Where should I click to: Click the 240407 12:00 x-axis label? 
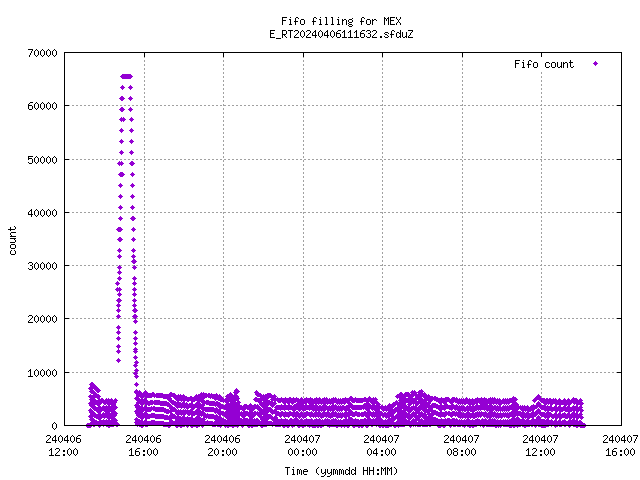(541, 446)
